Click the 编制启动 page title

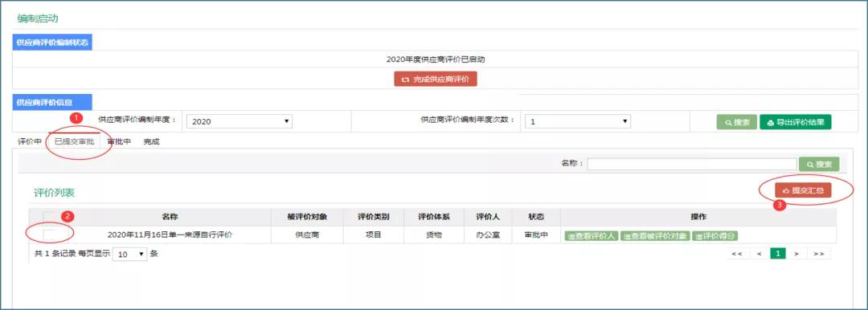point(39,18)
